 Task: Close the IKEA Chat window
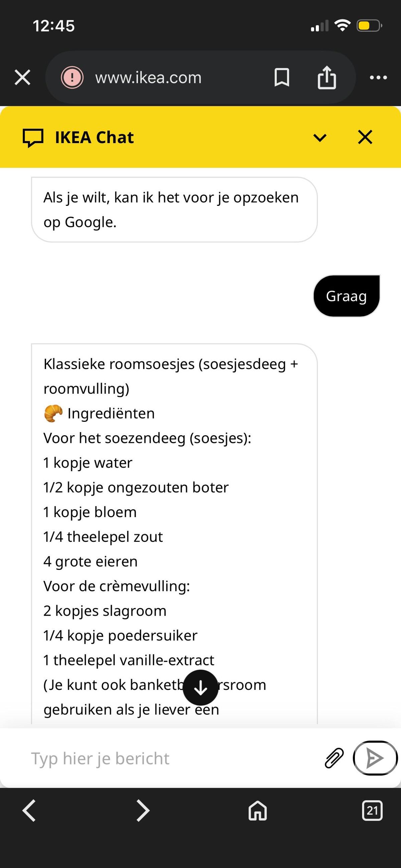click(x=365, y=137)
